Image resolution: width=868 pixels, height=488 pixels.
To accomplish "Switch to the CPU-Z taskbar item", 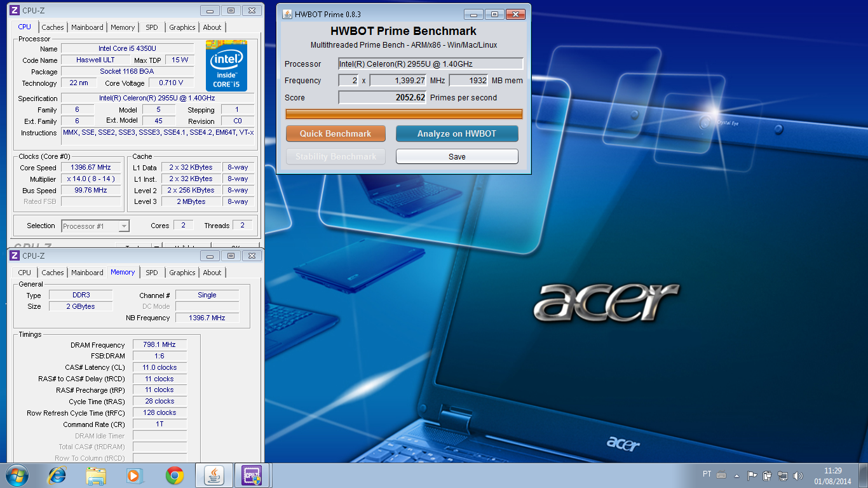I will [x=252, y=475].
